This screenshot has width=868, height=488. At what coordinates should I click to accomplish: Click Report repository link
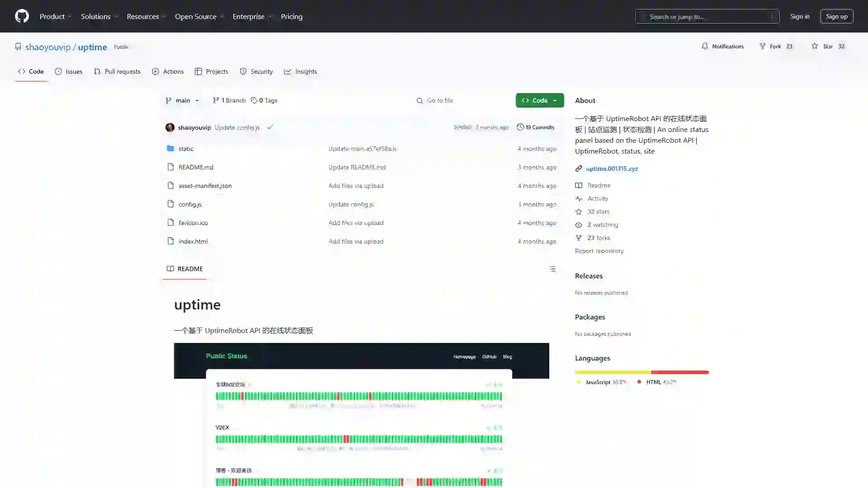[x=599, y=251]
